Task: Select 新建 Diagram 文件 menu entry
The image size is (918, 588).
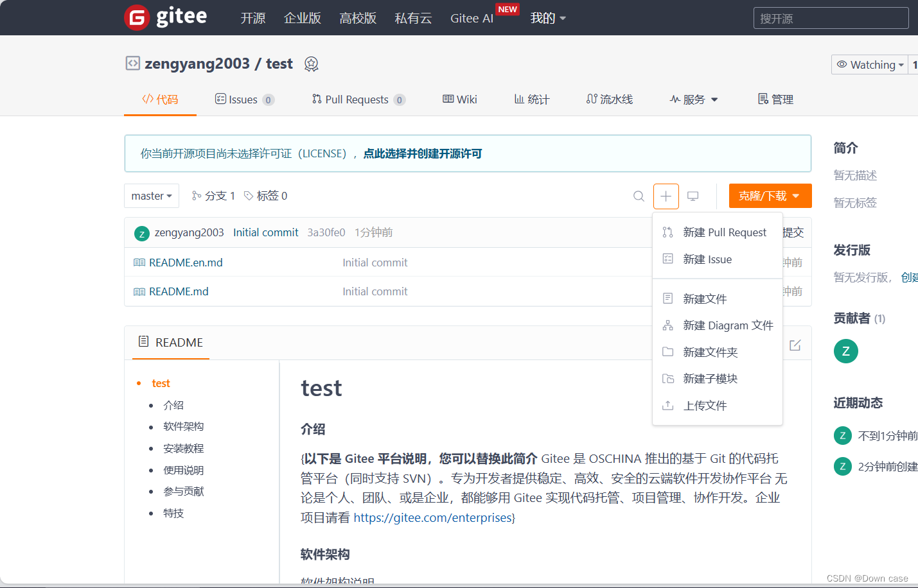Action: (718, 325)
